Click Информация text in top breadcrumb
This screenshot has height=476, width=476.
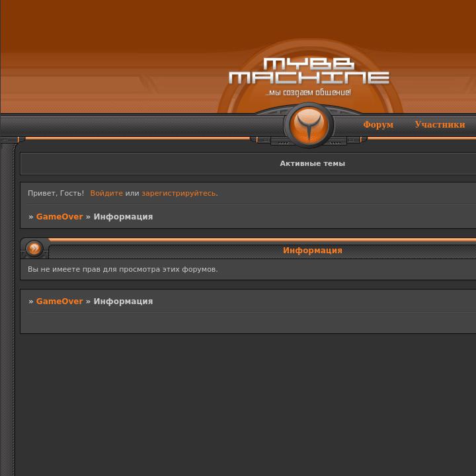click(x=123, y=217)
